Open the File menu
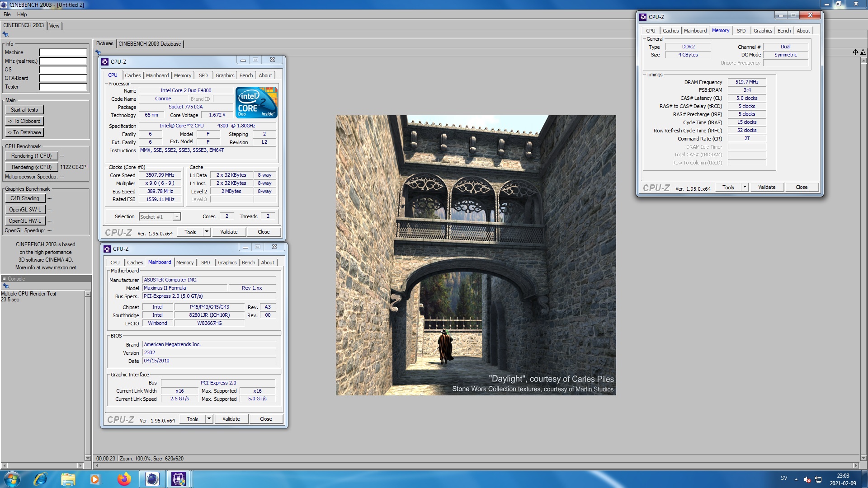 pos(7,14)
